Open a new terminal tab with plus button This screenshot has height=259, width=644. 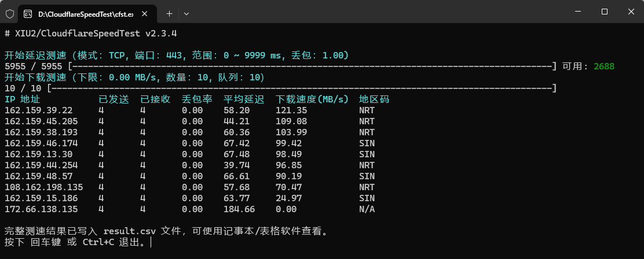click(169, 13)
